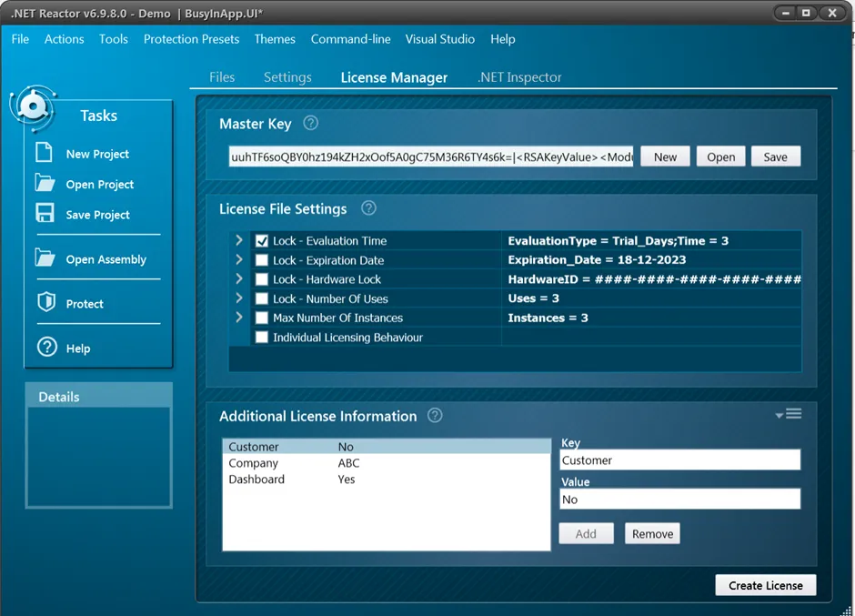The width and height of the screenshot is (855, 616).
Task: Click the Details panel header
Action: pos(99,397)
